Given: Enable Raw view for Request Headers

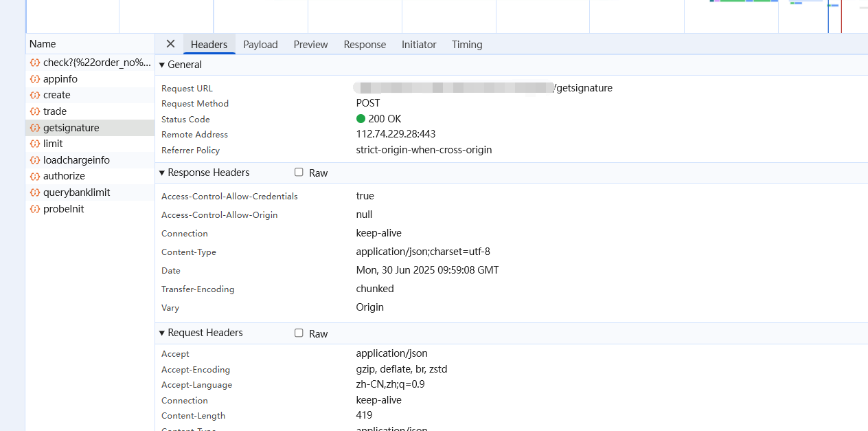Looking at the screenshot, I should pos(299,333).
